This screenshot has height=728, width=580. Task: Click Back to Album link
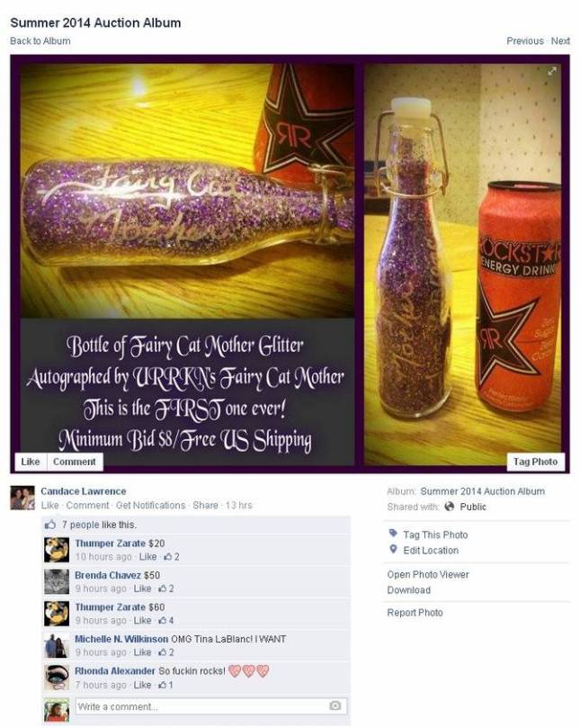[x=40, y=40]
